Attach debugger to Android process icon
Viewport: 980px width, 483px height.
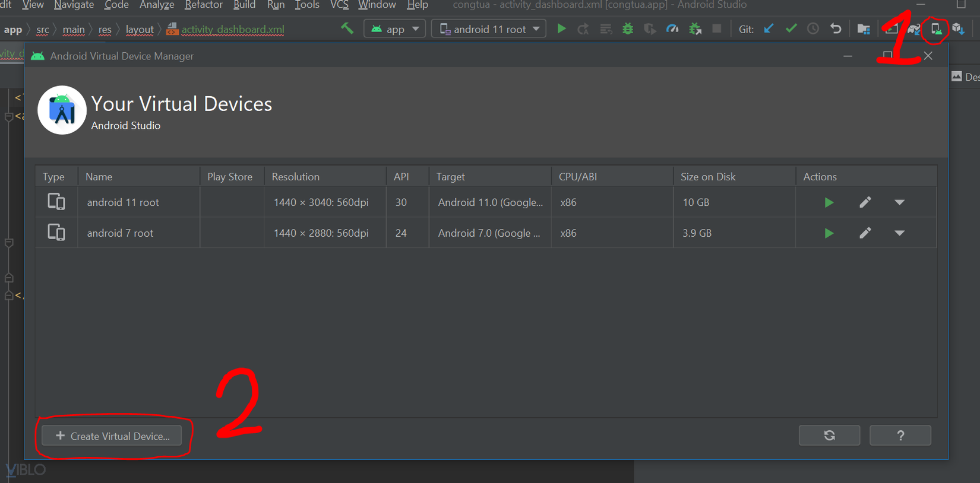pos(695,28)
